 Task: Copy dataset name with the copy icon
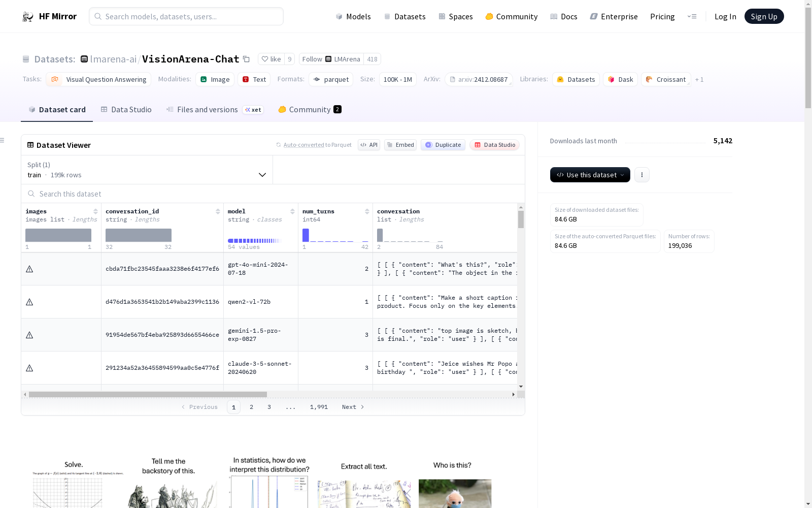(246, 59)
